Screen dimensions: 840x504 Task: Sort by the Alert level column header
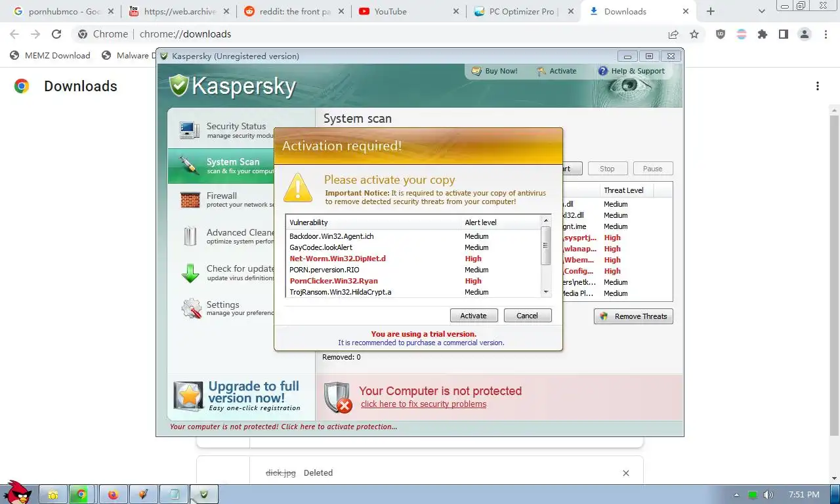coord(501,222)
